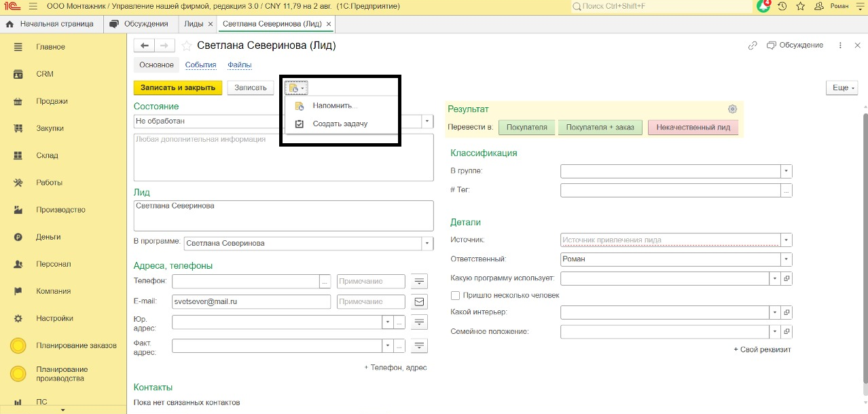Click Записать и закрыть button
868x414 pixels.
tap(178, 88)
